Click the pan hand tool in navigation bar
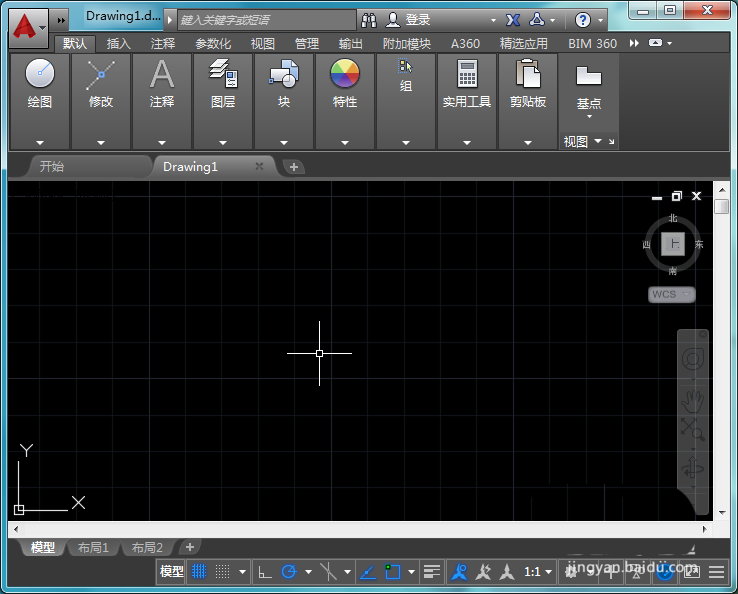The image size is (738, 594). tap(693, 401)
